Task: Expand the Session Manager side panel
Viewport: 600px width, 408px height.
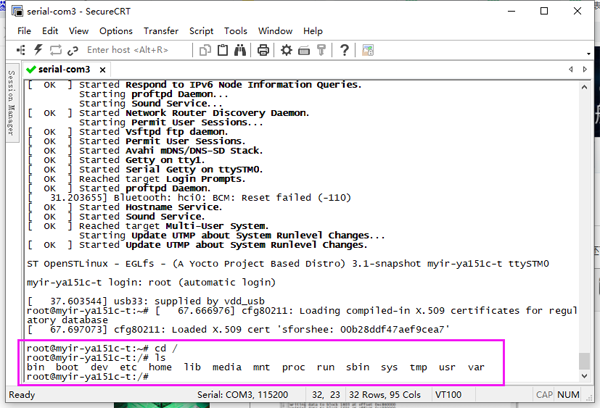Action: pyautogui.click(x=11, y=103)
